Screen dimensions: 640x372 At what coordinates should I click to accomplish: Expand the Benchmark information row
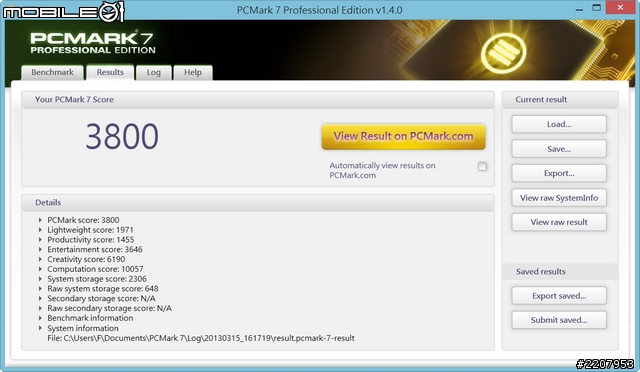[x=40, y=318]
